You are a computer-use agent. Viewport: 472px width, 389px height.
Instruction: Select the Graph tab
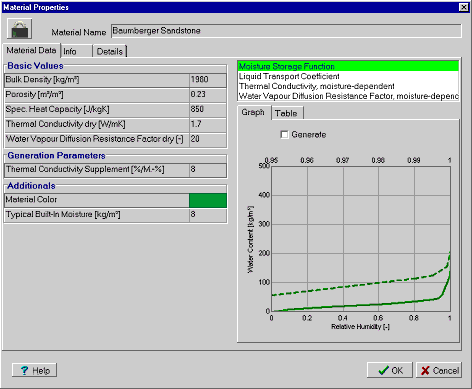254,112
